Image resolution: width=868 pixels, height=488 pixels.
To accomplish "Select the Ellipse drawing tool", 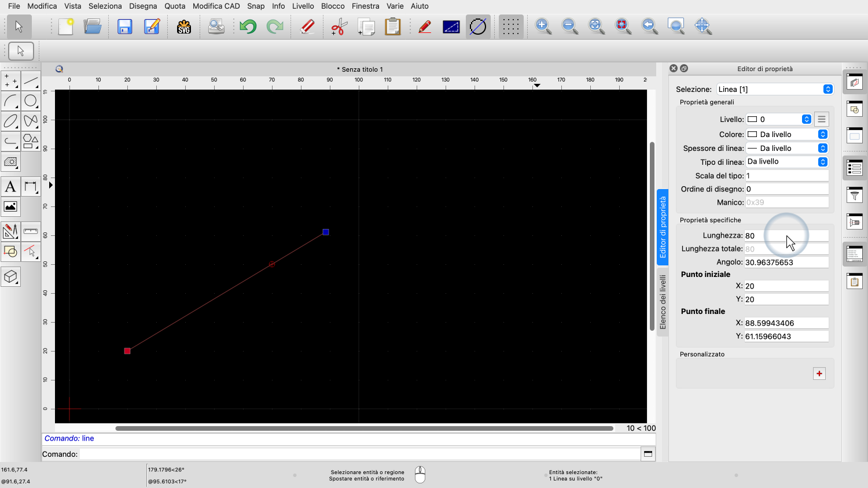I will tap(10, 121).
